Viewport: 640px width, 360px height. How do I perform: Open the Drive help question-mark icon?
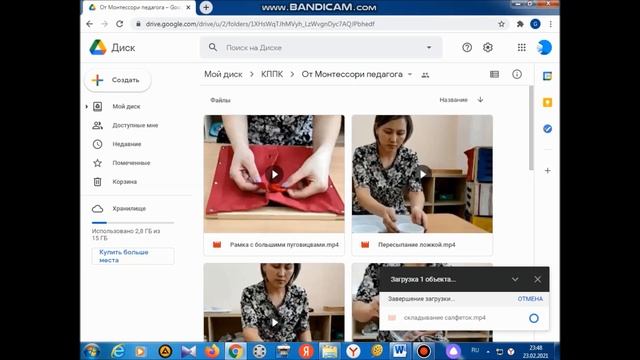(467, 48)
